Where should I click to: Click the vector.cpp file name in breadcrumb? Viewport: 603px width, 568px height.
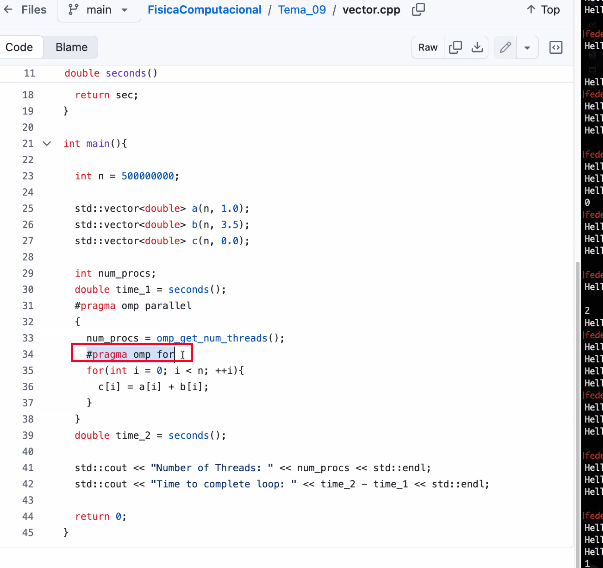tap(371, 10)
